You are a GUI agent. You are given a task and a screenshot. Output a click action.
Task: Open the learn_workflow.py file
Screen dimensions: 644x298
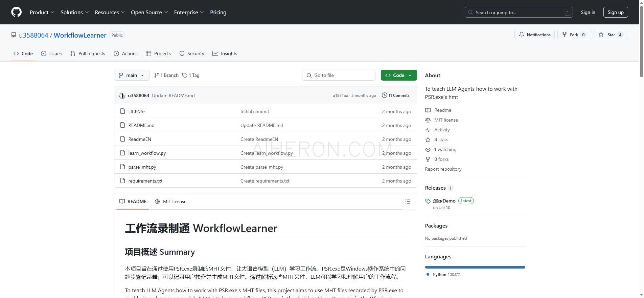(x=147, y=153)
